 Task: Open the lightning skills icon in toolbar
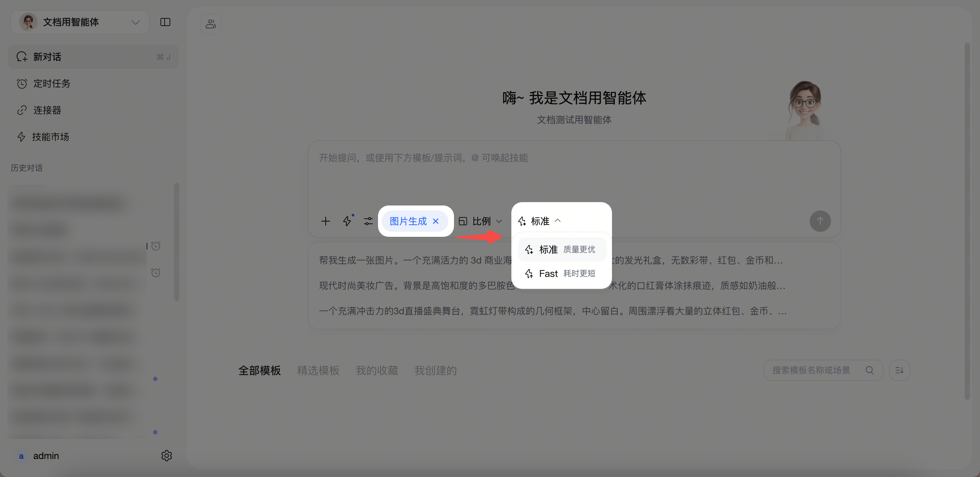[x=347, y=221]
